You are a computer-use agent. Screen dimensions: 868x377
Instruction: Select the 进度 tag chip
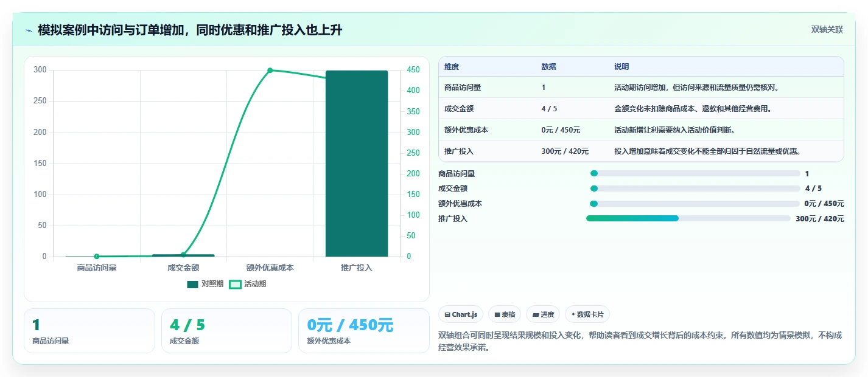(543, 314)
